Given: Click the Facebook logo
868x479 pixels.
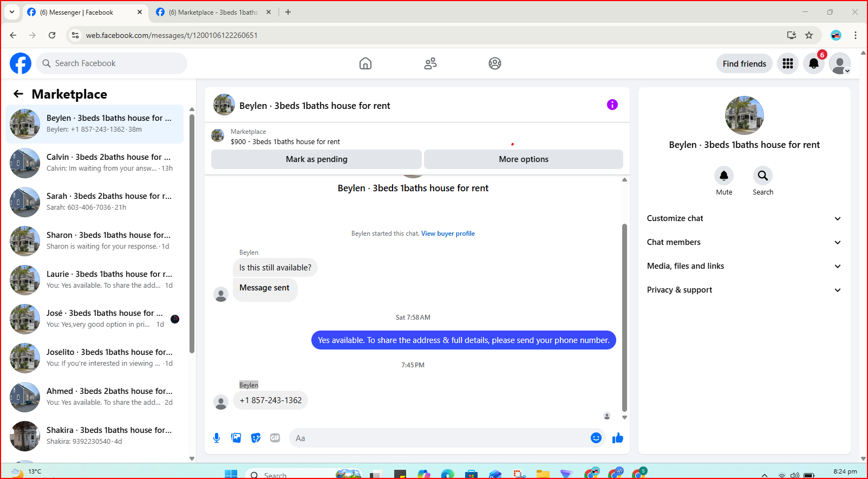Looking at the screenshot, I should tap(21, 63).
